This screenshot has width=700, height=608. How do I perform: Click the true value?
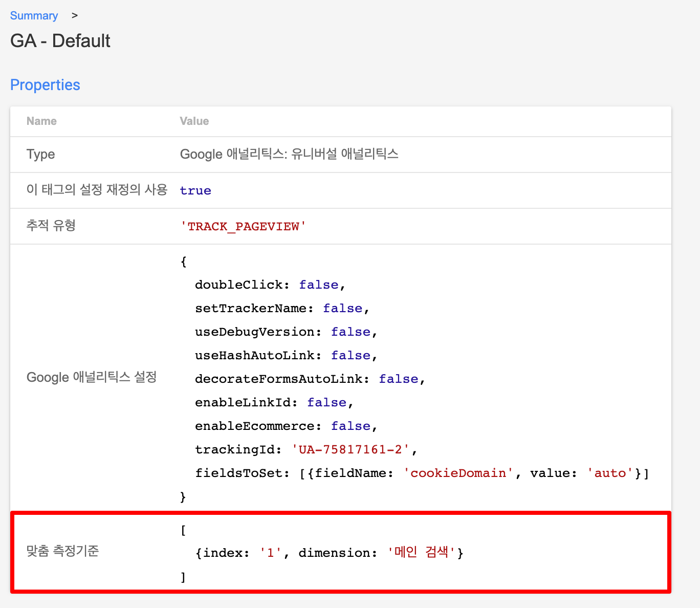pos(195,190)
